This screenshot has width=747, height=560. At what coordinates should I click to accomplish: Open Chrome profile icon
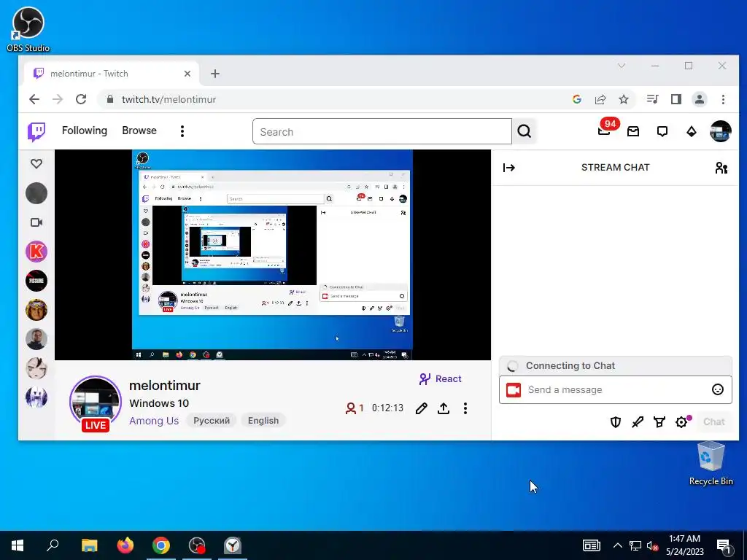[x=700, y=99]
